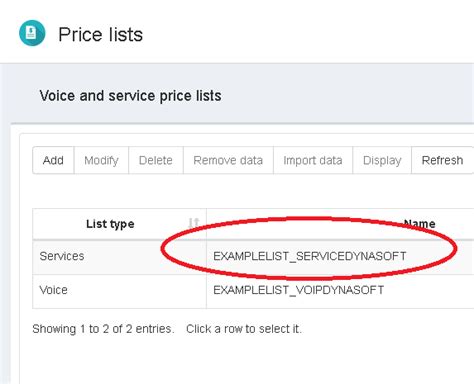Image resolution: width=474 pixels, height=384 pixels.
Task: Click the Showing 1 to 2 entries text
Action: pyautogui.click(x=103, y=329)
